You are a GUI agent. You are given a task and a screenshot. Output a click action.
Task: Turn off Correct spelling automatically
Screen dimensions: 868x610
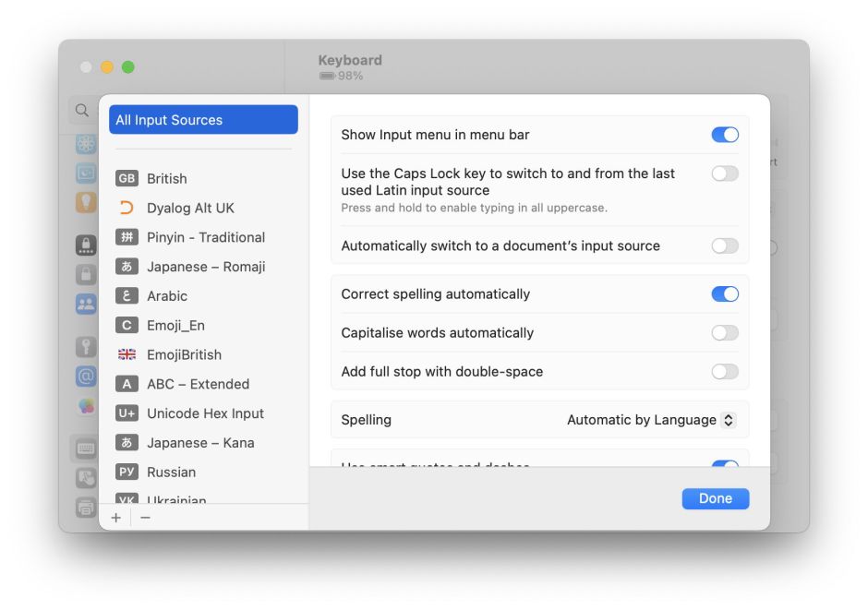point(725,294)
